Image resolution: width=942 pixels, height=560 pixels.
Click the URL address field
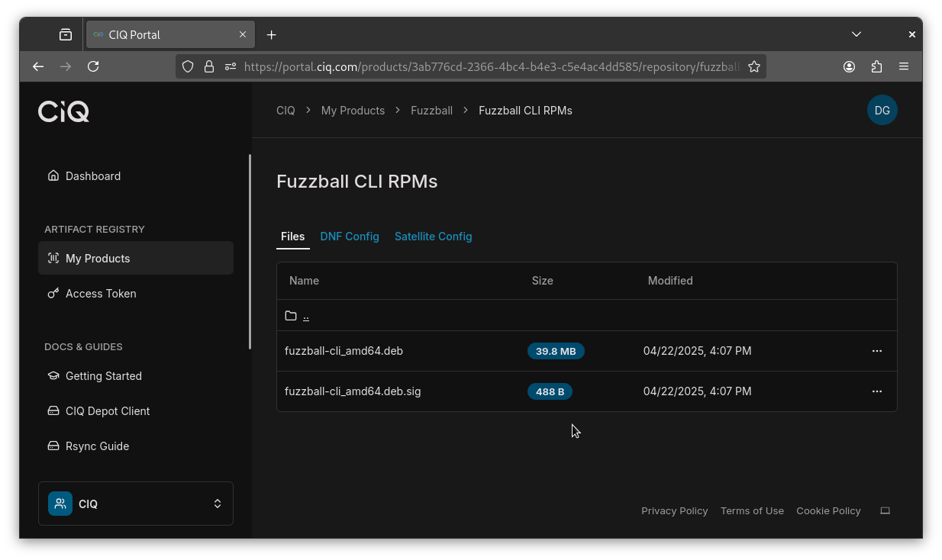[492, 66]
